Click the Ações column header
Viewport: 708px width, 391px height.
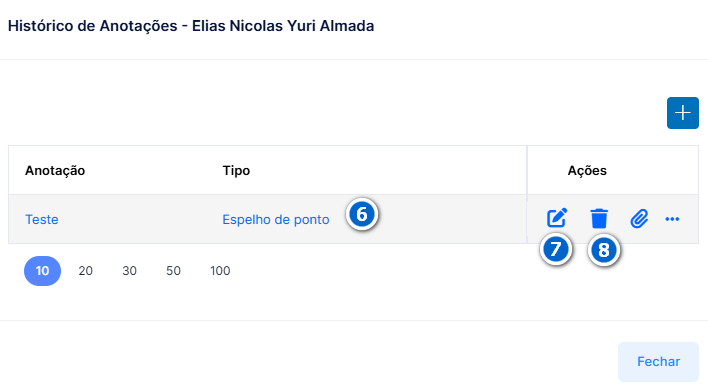pyautogui.click(x=587, y=171)
